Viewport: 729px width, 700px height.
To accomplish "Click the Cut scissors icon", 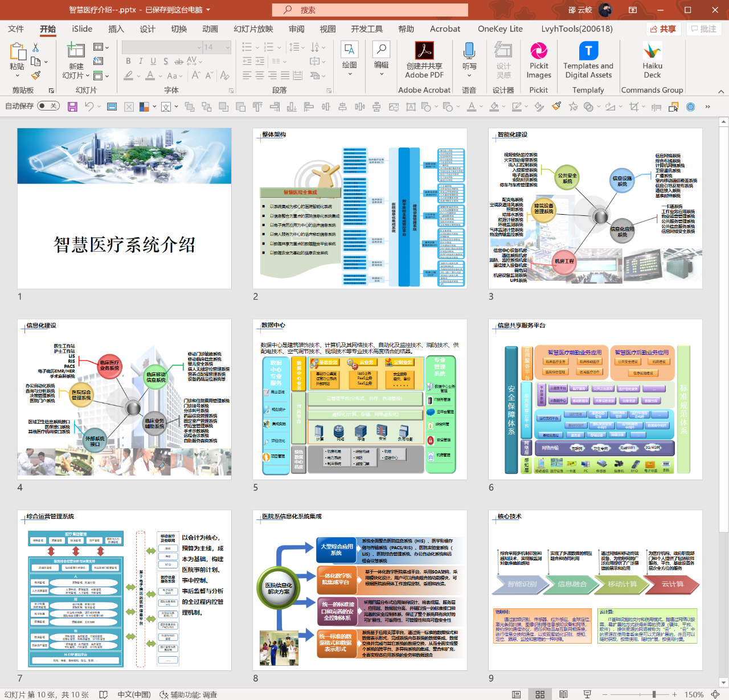I will (x=36, y=48).
